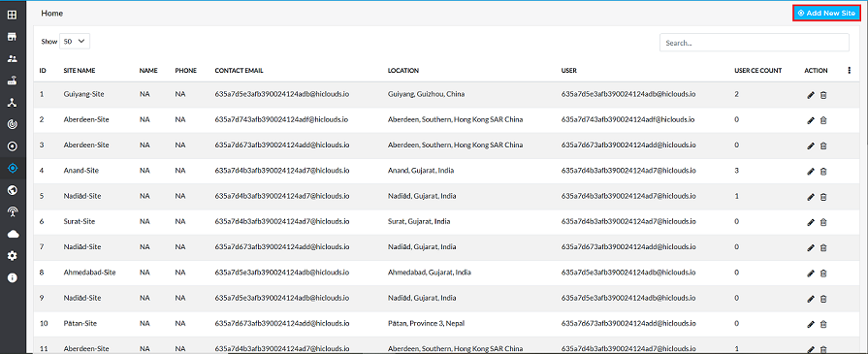868x354 pixels.
Task: Delete the site with ID 7
Action: coord(823,247)
